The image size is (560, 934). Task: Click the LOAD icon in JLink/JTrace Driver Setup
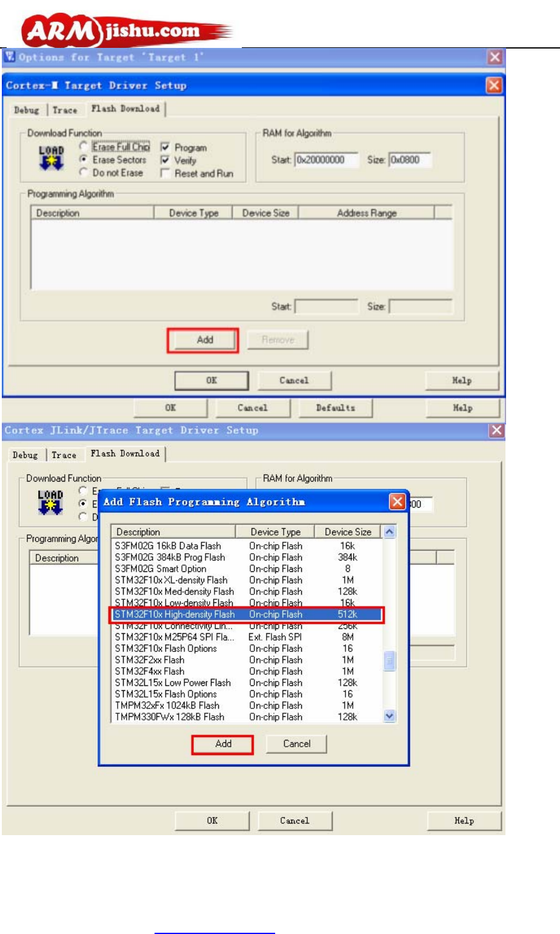point(50,502)
